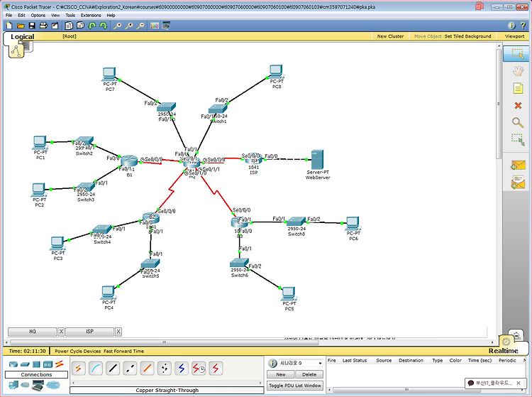This screenshot has width=532, height=397.
Task: Add a Simple PDU envelope
Action: [x=518, y=165]
